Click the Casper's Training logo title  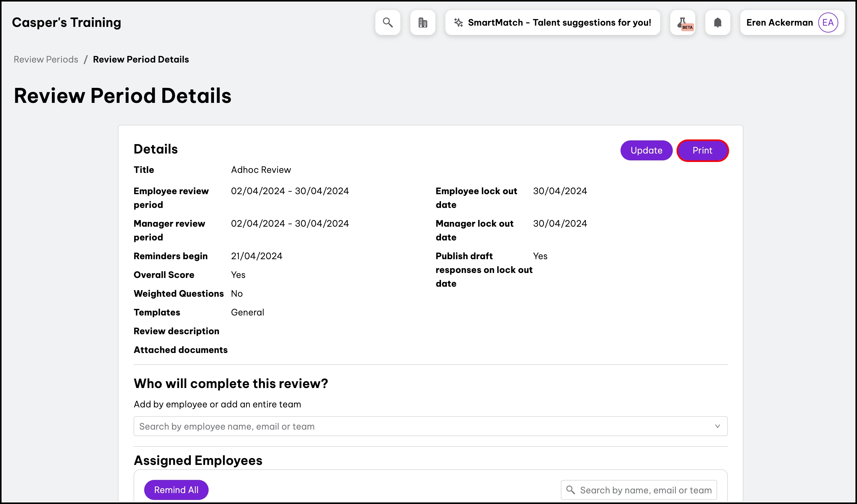66,23
